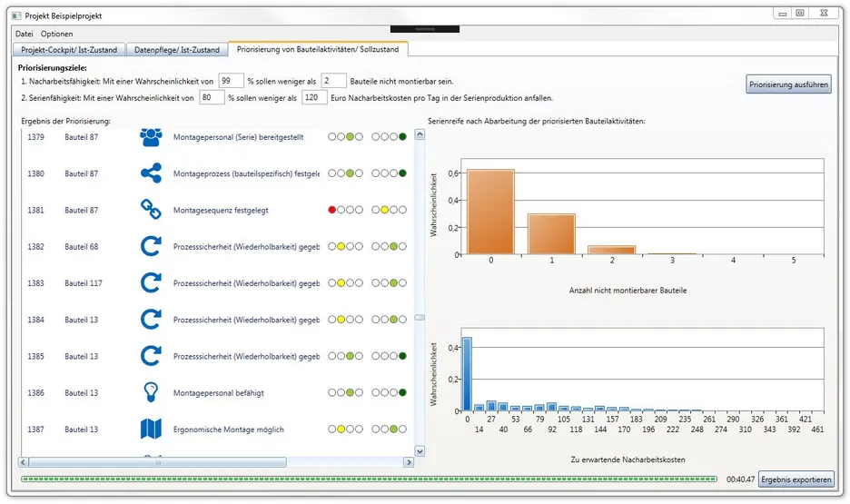The height and width of the screenshot is (504, 850).
Task: Click the red status circle in row 1381
Action: 332,210
